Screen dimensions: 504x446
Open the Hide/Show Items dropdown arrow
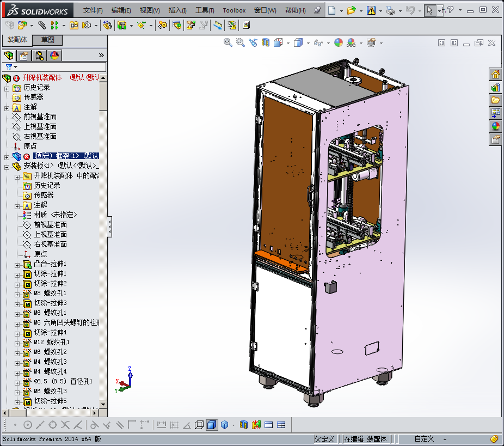[329, 43]
